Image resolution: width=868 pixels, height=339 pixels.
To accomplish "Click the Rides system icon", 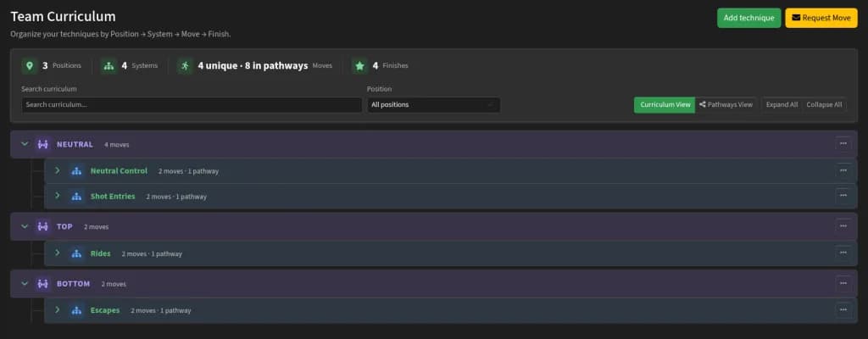I will (x=76, y=253).
